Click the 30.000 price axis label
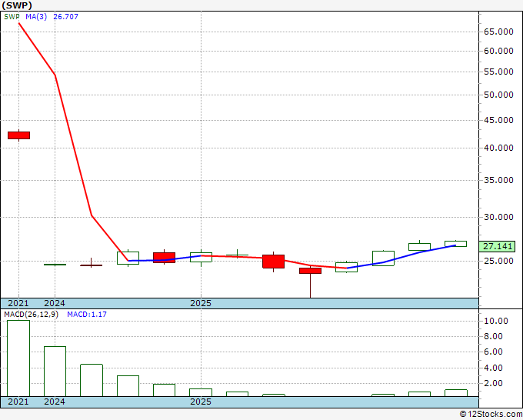The height and width of the screenshot is (420, 523). click(498, 217)
